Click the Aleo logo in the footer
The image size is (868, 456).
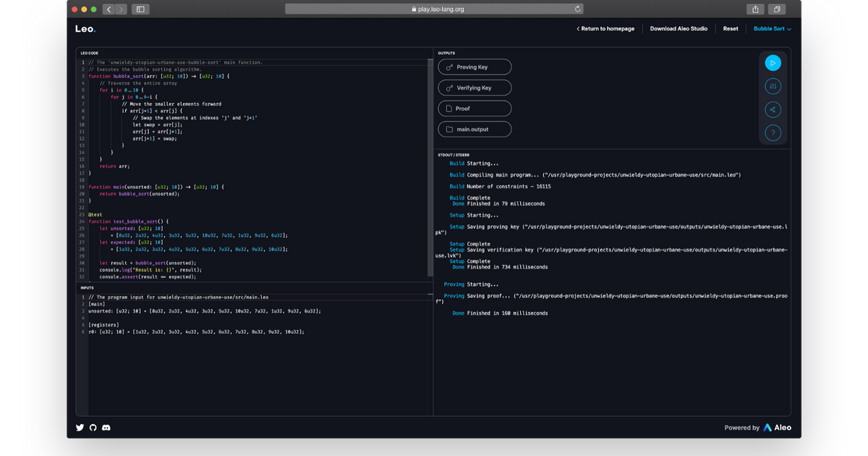pos(778,428)
